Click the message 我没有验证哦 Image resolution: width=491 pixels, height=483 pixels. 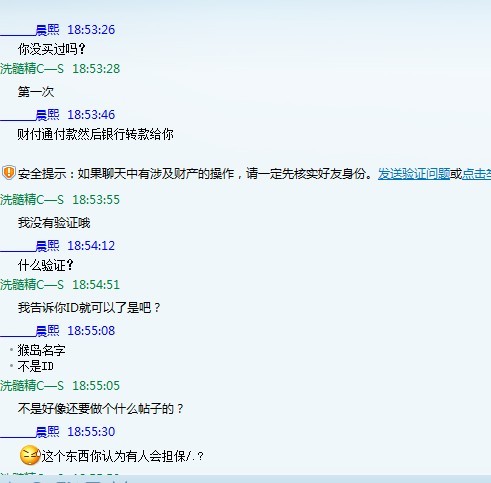(54, 223)
